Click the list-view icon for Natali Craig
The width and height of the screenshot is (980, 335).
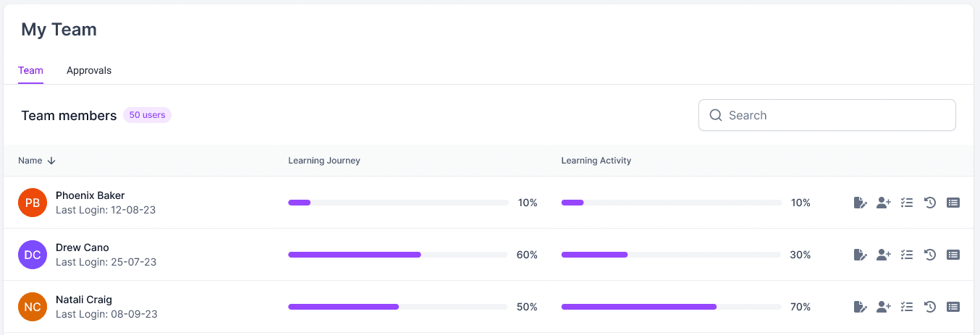pyautogui.click(x=953, y=307)
